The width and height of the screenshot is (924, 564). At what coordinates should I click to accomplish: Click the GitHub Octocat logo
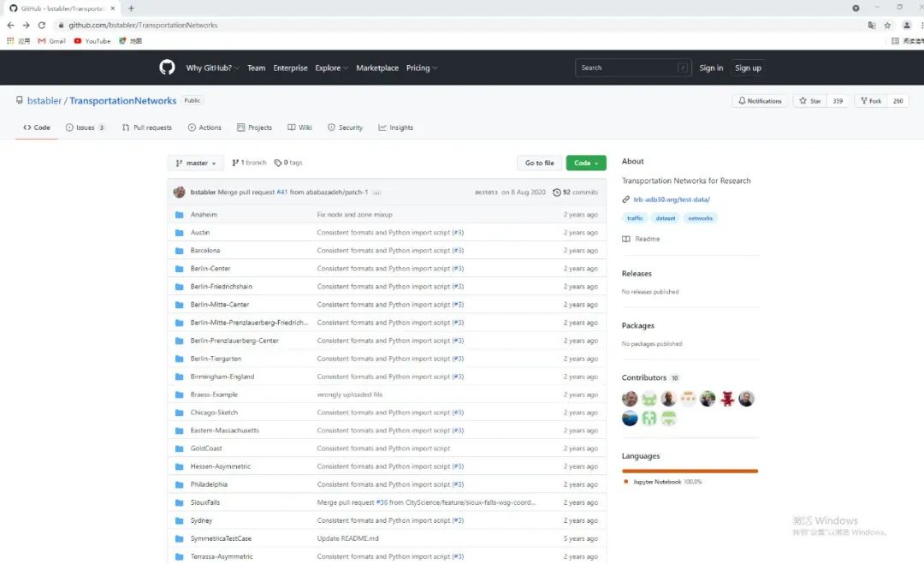167,68
